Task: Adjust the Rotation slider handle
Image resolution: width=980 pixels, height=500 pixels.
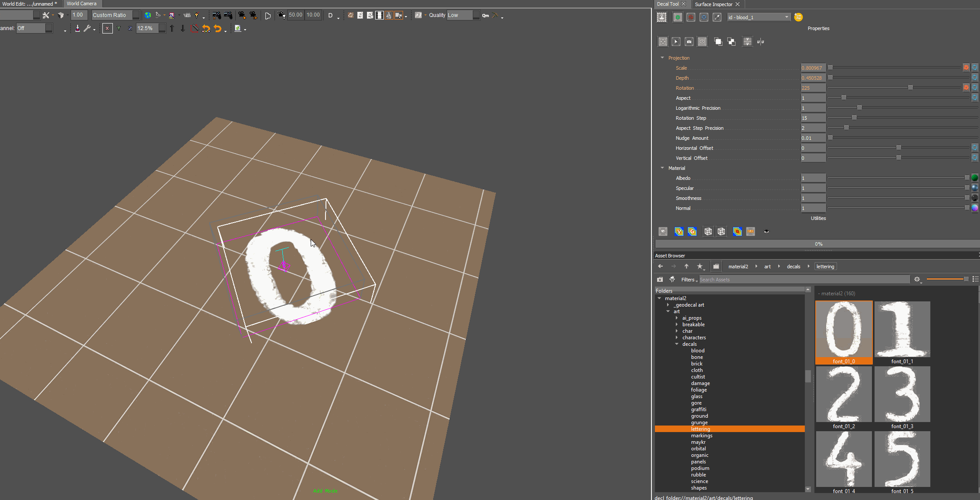Action: pyautogui.click(x=910, y=88)
